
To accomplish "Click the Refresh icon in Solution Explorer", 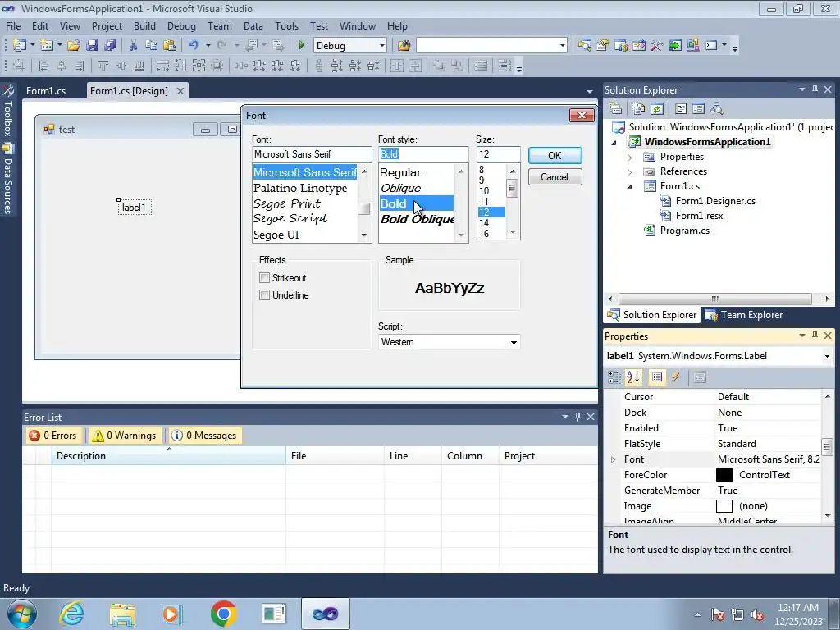I will [657, 109].
